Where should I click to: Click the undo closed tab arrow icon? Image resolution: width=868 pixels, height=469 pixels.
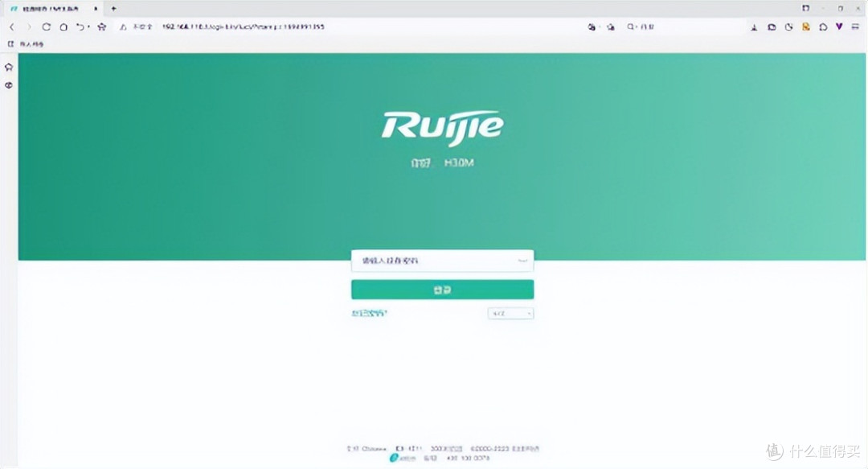[x=81, y=27]
